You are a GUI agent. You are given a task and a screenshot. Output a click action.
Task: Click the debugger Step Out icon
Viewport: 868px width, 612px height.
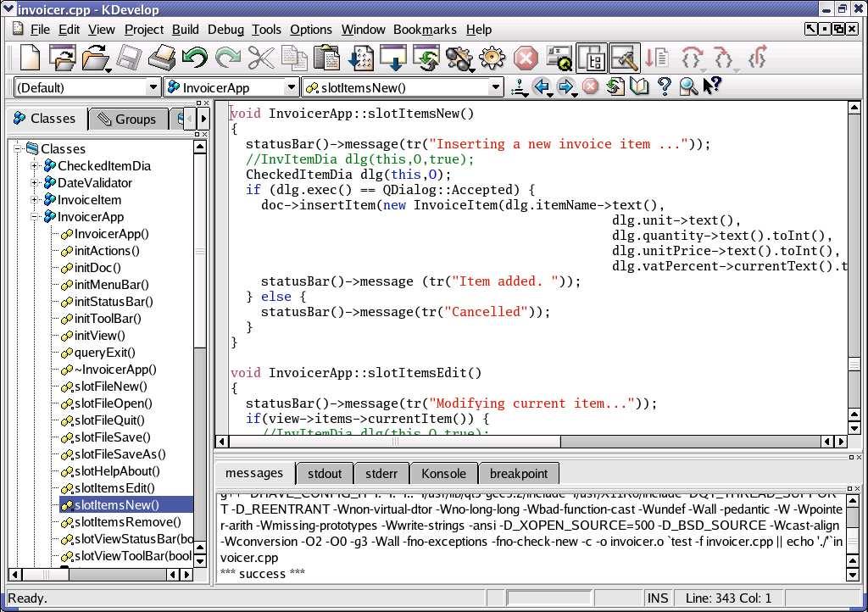point(757,57)
